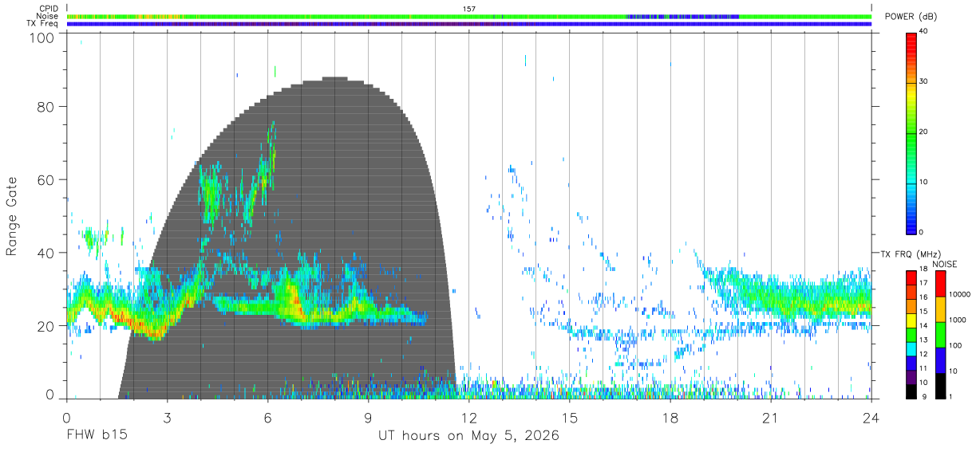Click the POWER (dB) color bar
Screen dimensions: 980x452
click(911, 133)
